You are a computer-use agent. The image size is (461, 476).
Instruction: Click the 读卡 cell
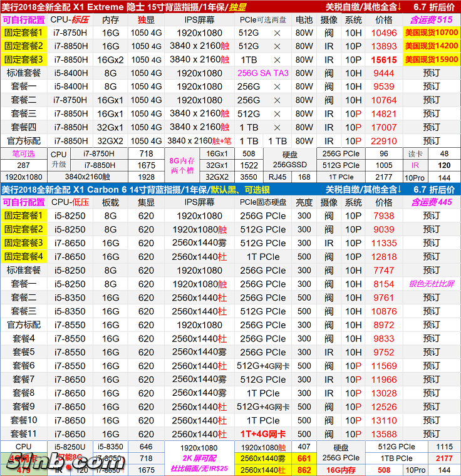coord(415,154)
